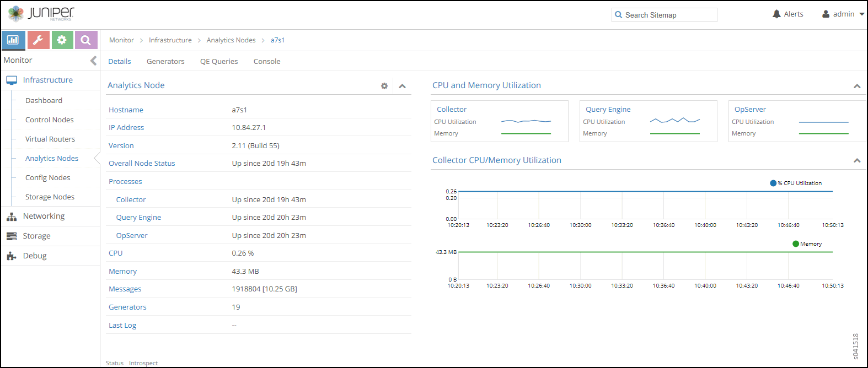Image resolution: width=868 pixels, height=368 pixels.
Task: Select Control Nodes in sidebar
Action: 49,120
